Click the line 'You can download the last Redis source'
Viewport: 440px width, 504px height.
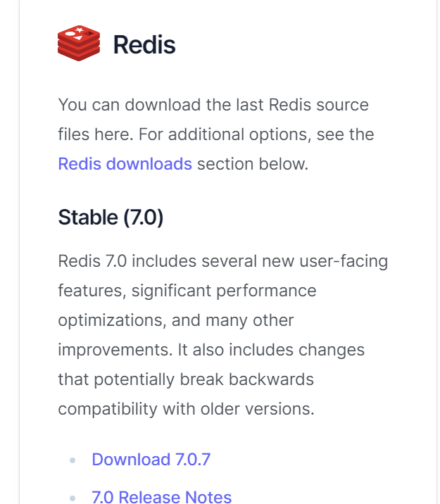click(213, 105)
